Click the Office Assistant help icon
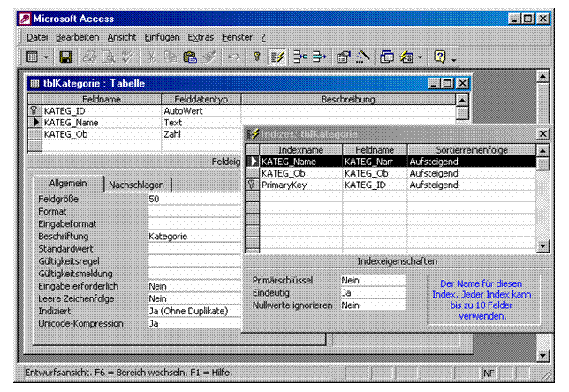This screenshot has height=392, width=569. point(440,57)
